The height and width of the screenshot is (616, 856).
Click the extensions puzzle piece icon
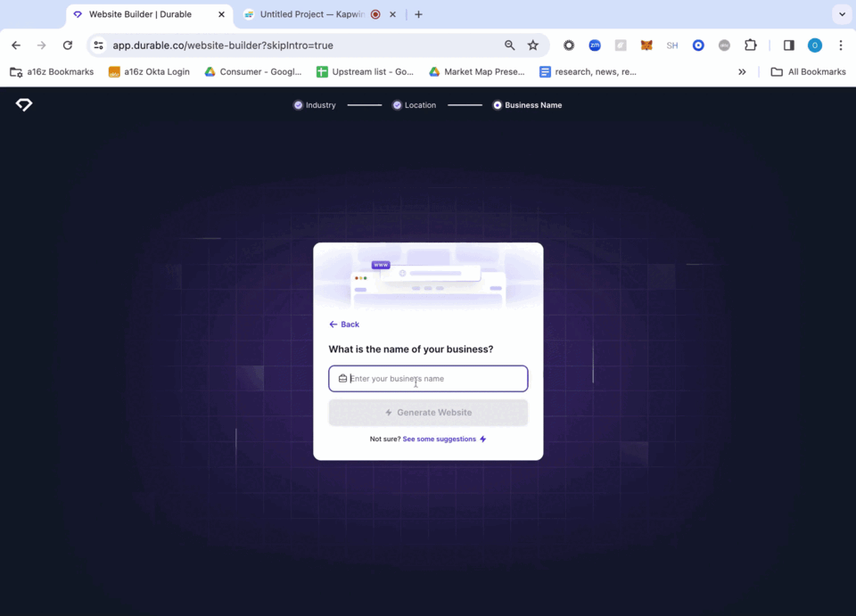[x=752, y=45]
